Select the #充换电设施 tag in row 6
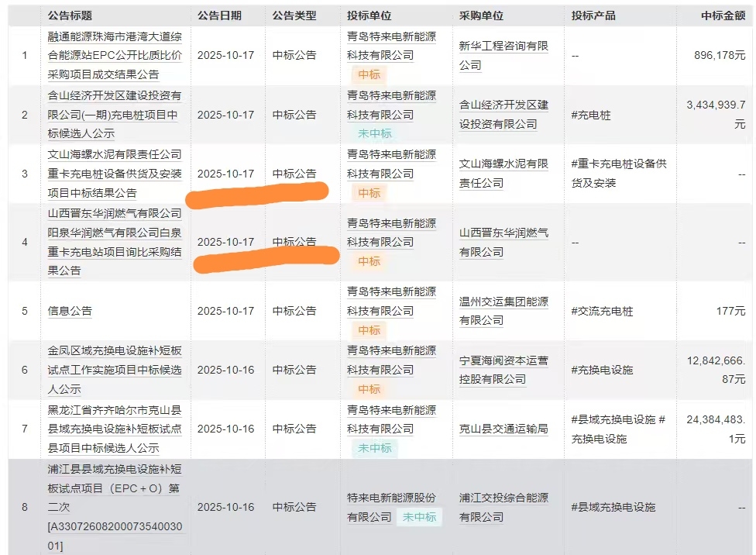Screen dimensions: 756x555 click(602, 371)
